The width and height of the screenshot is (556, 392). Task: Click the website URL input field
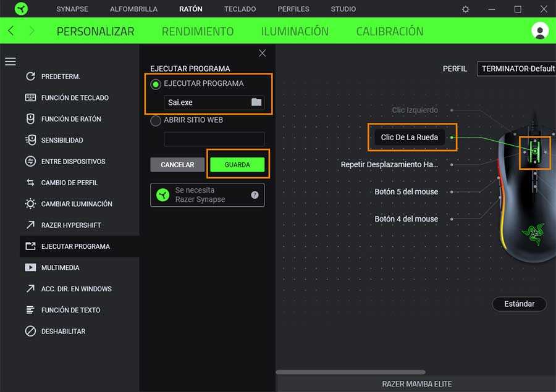click(x=214, y=139)
